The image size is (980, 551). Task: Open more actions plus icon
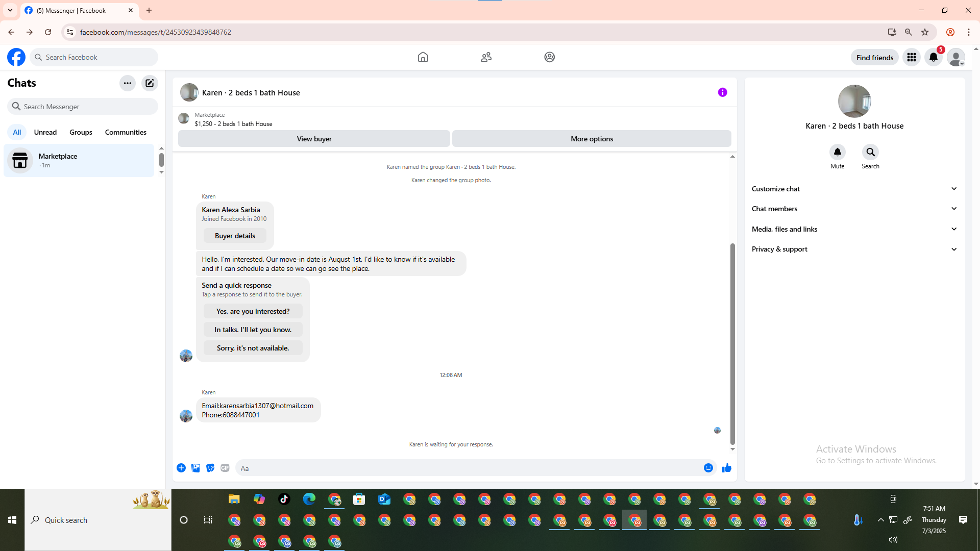coord(181,468)
